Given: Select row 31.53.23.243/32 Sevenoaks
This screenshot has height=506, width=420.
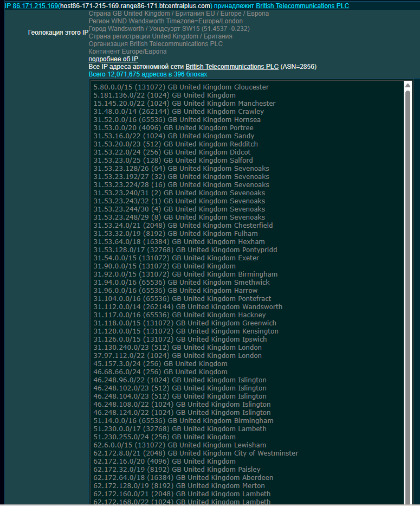Looking at the screenshot, I should pos(179,201).
